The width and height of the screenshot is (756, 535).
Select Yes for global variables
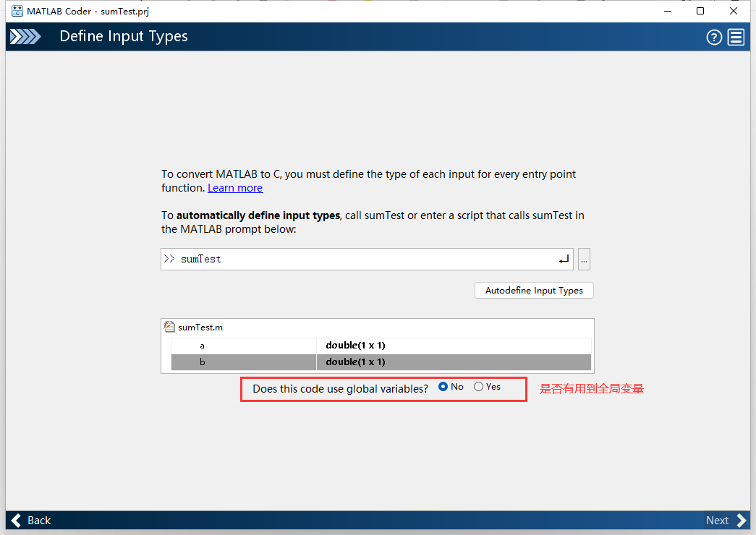[478, 387]
